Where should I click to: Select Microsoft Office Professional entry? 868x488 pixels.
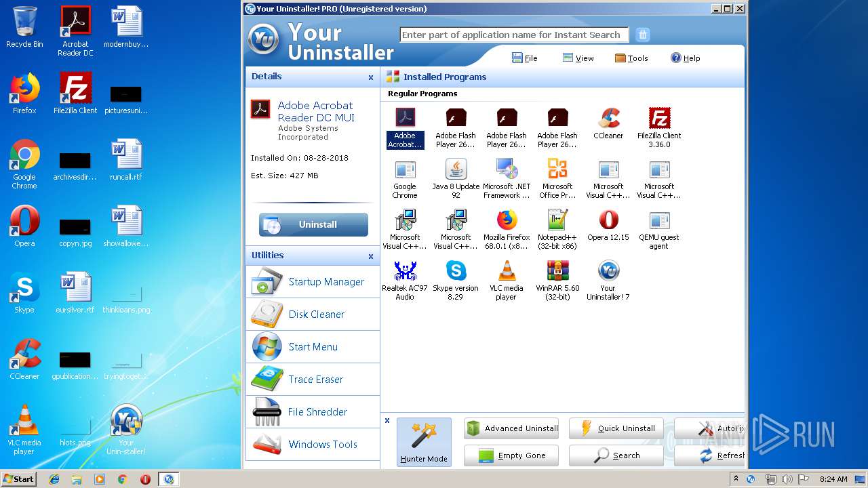557,178
